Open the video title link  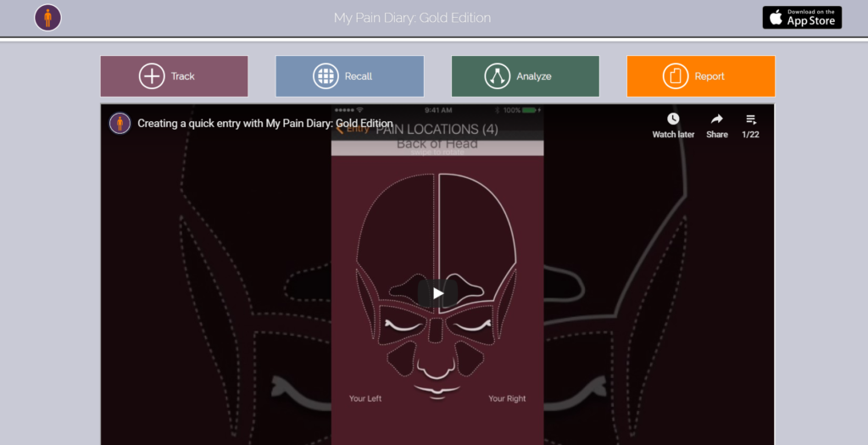(x=265, y=124)
